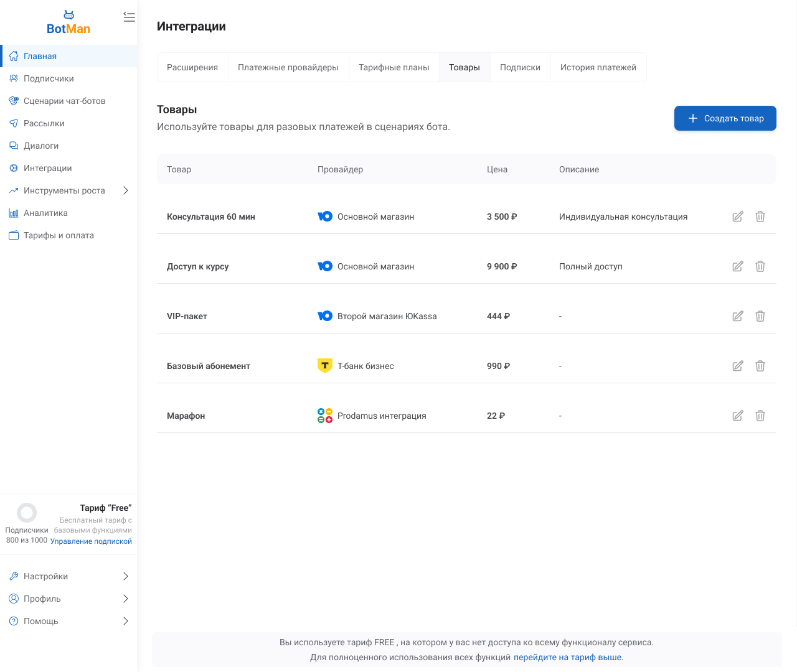
Task: Switch to the Платежные провайдеры tab
Action: tap(288, 67)
